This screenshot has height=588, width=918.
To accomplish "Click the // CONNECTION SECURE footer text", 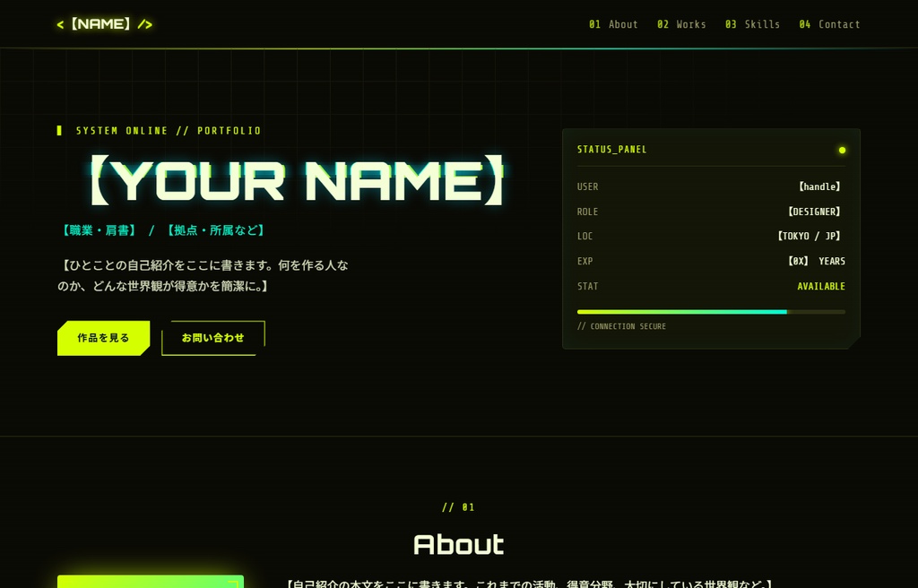I will pyautogui.click(x=622, y=326).
